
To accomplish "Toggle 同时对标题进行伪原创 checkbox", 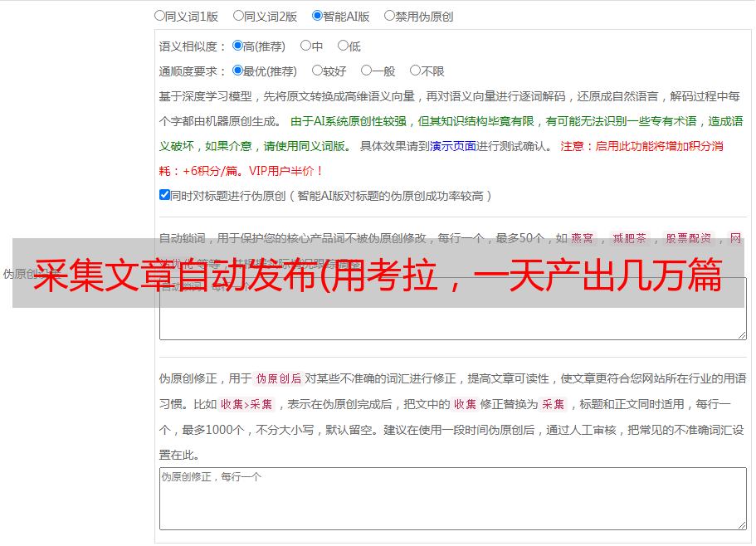I will coord(164,195).
